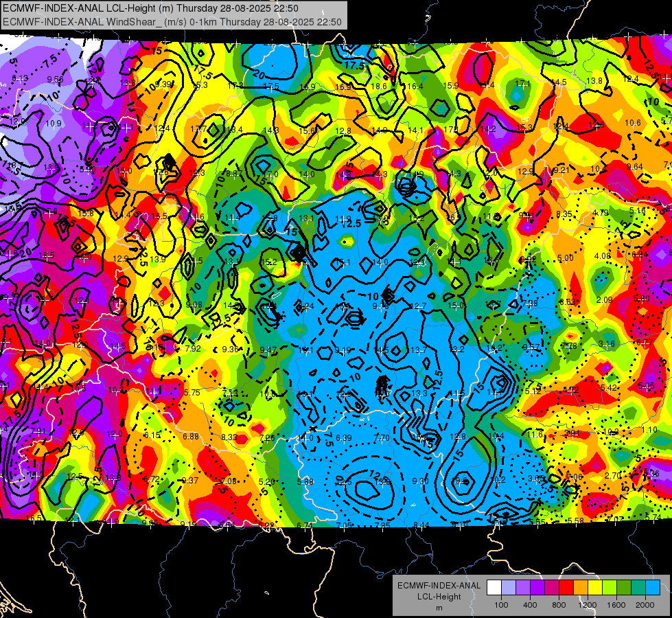Image resolution: width=672 pixels, height=618 pixels.
Task: Click the wind shear value 5.20
Action: (267, 481)
